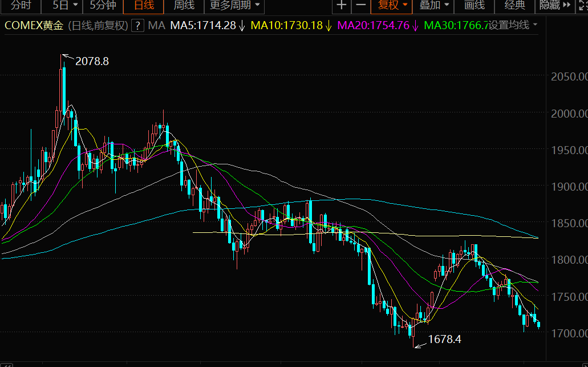
Task: Switch to the 分时 intraday view
Action: 21,6
